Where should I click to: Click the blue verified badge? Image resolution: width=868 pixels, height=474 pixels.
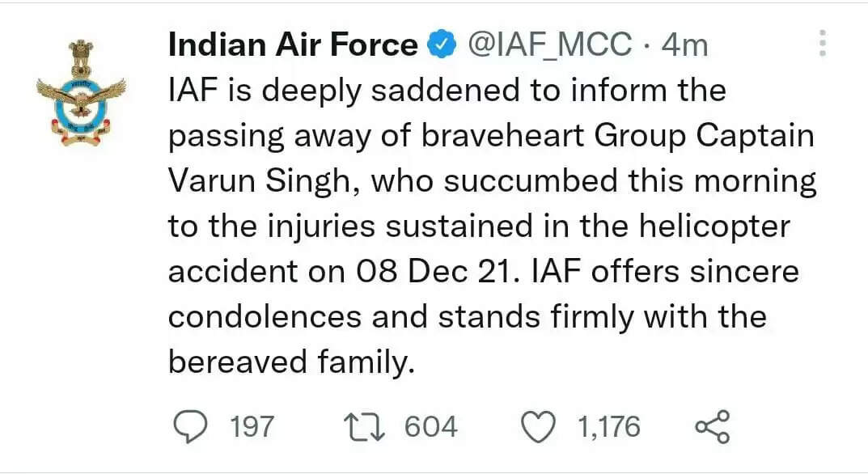441,44
